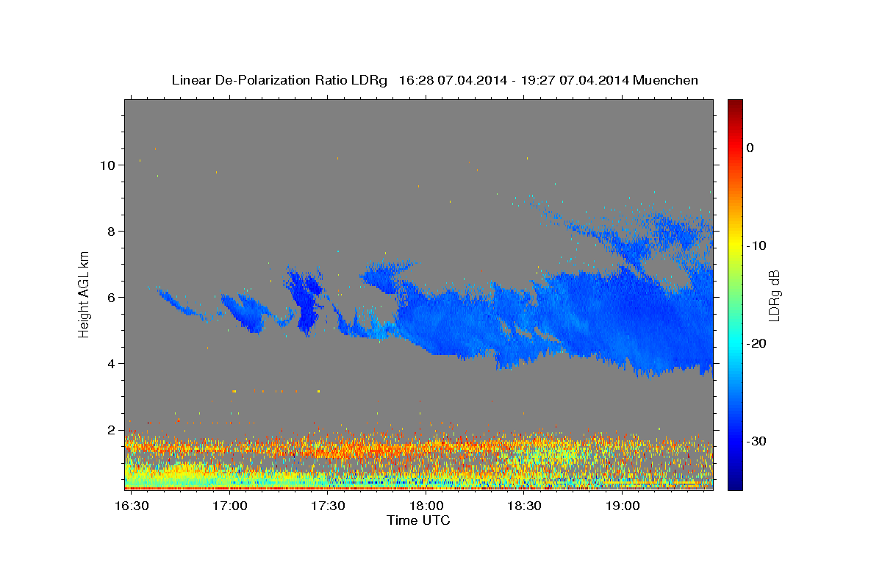Click the colorbar value label -10
Viewport: 882px width, 588px height.
[757, 245]
